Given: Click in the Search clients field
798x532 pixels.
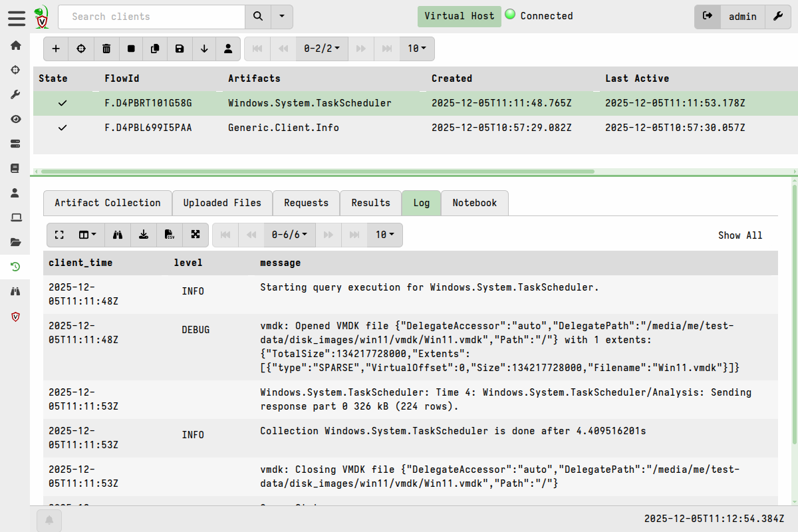Looking at the screenshot, I should click(x=152, y=17).
